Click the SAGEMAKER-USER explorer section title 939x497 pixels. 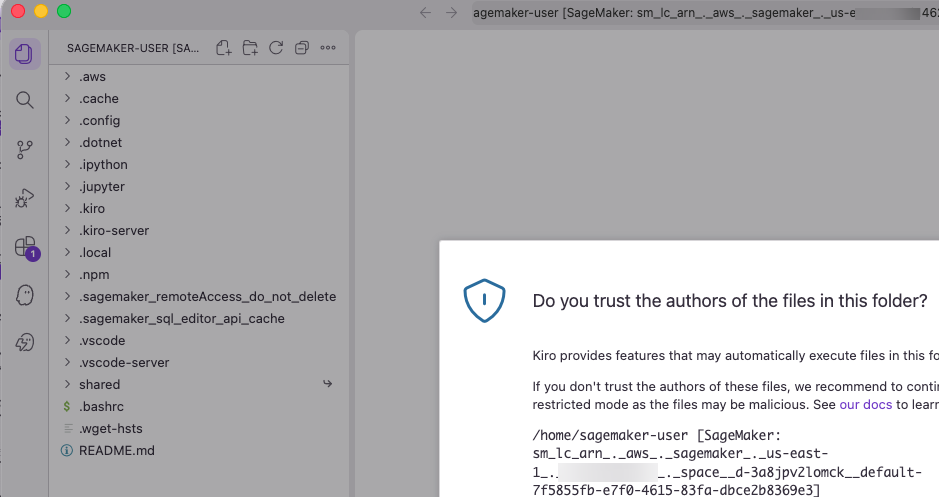point(133,48)
